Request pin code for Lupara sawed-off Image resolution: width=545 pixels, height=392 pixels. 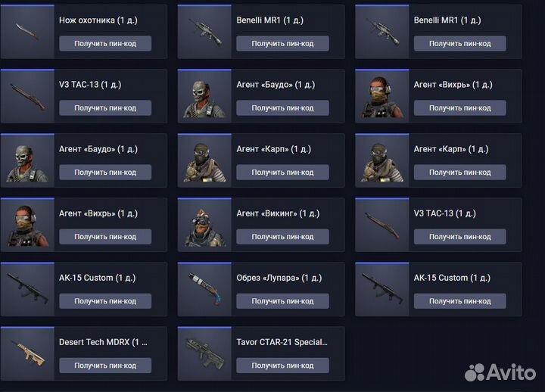(x=282, y=301)
